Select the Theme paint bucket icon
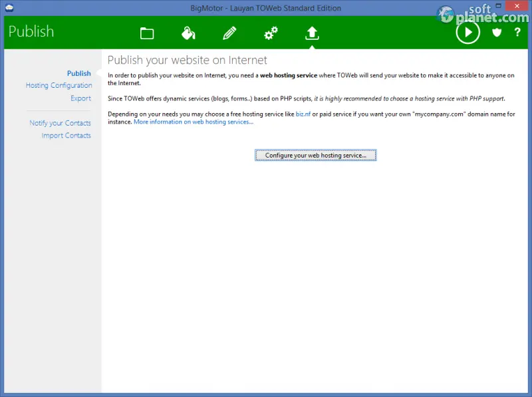The width and height of the screenshot is (532, 397). pos(188,33)
